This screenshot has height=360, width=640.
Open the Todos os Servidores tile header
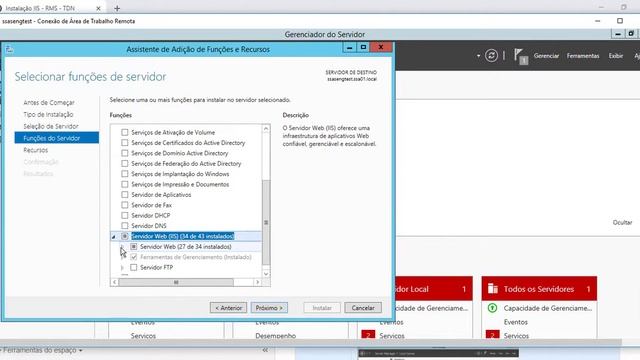coord(539,289)
